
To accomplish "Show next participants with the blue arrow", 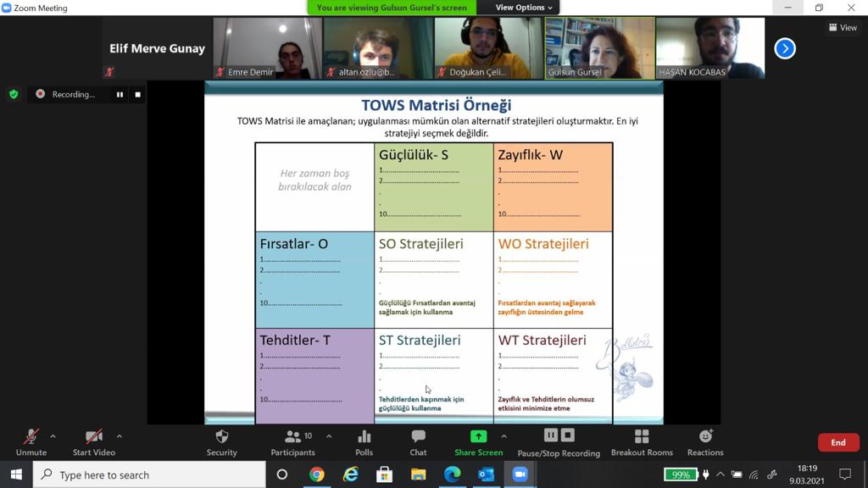I will [785, 48].
